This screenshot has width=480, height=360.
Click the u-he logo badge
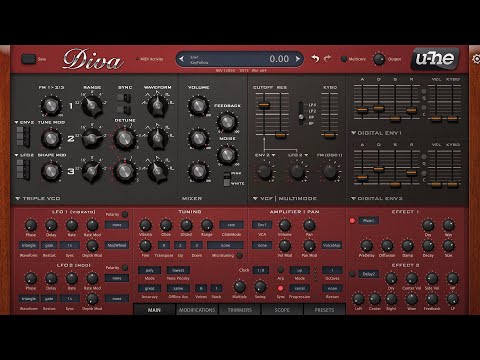pos(435,59)
